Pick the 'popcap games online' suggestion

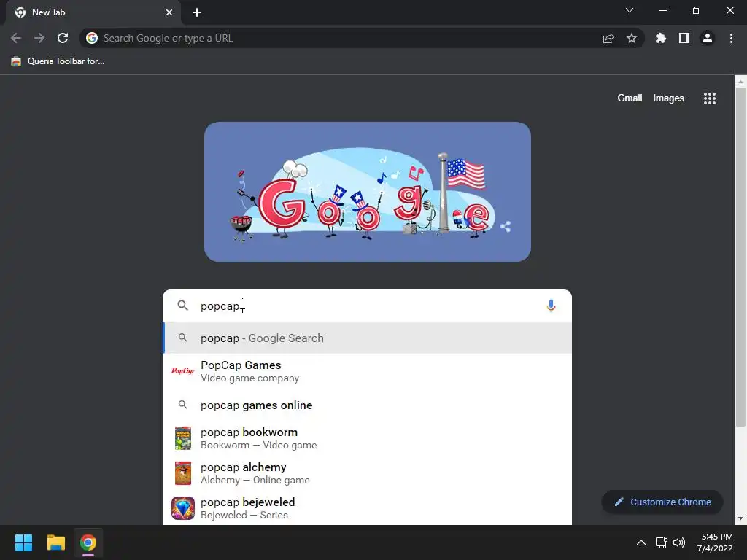pyautogui.click(x=368, y=405)
